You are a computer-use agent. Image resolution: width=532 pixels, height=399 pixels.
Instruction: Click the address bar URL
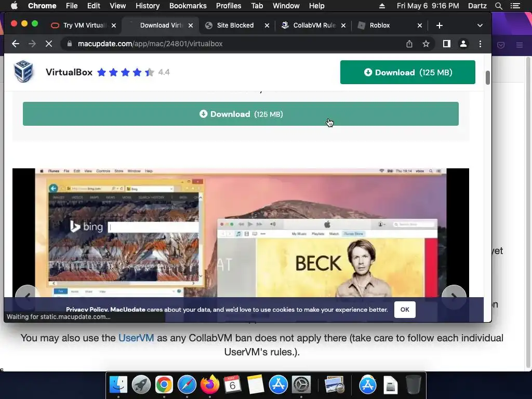pos(150,44)
